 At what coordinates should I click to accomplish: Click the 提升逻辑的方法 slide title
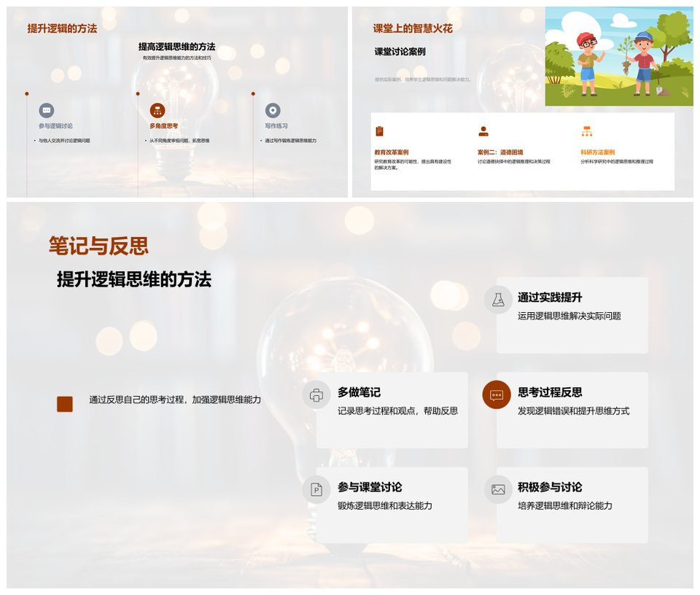click(62, 28)
